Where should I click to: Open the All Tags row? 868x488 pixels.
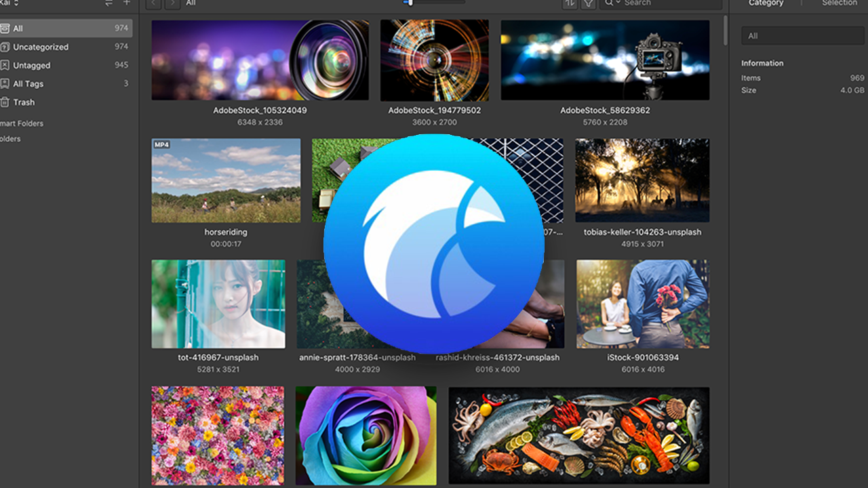[66, 83]
